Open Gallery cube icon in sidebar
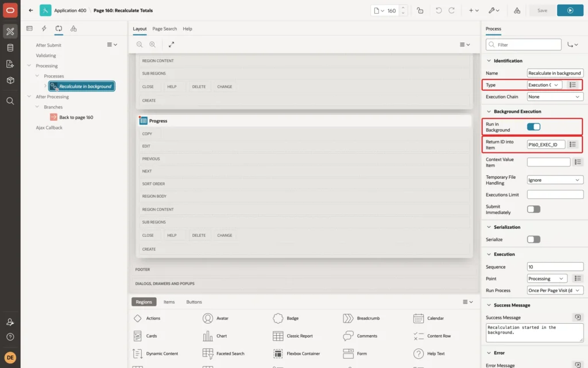 [x=10, y=80]
